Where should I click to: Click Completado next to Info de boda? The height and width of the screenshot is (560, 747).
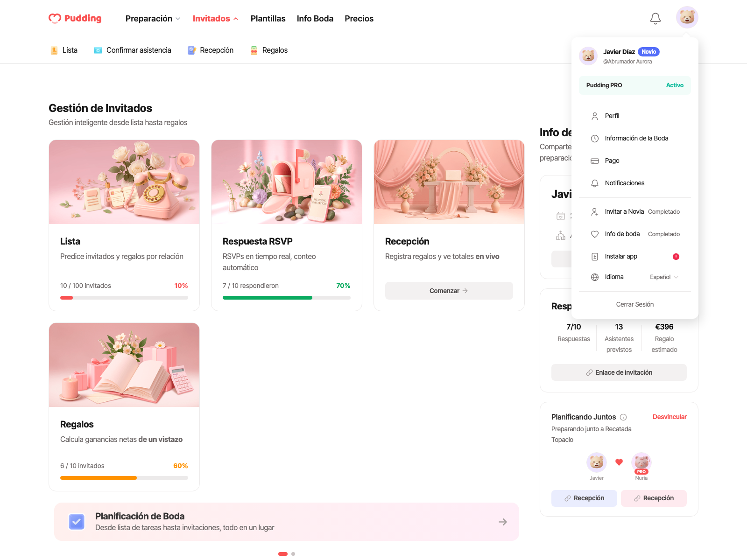[x=664, y=234]
